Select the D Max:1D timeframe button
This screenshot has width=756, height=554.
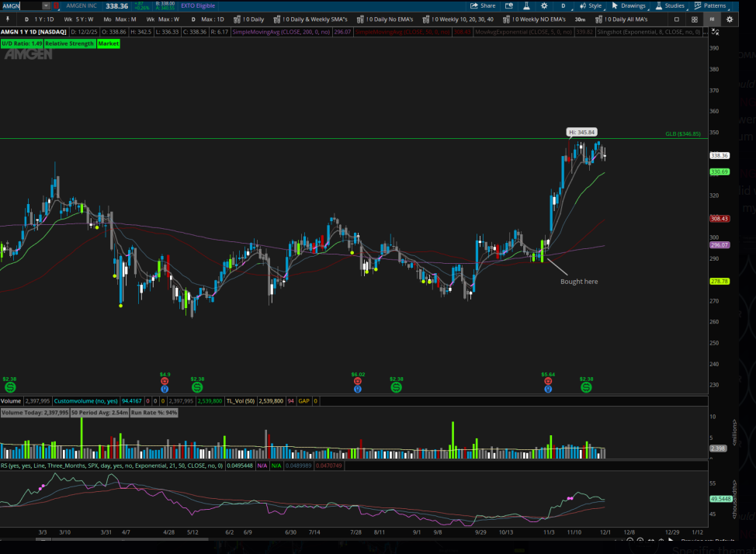click(207, 19)
